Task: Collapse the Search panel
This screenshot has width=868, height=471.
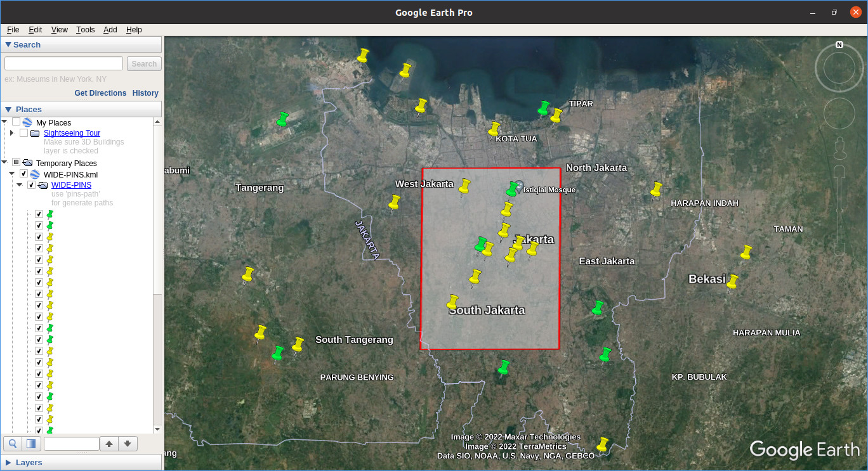Action: 8,44
